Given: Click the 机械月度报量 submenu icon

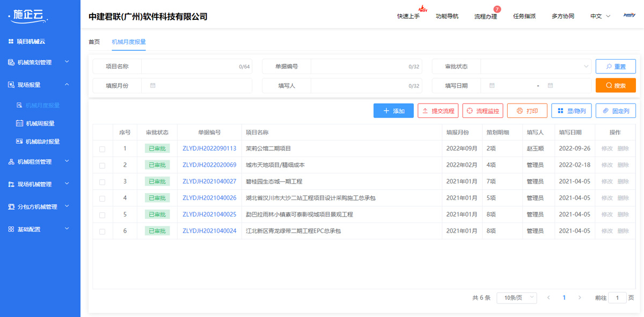Looking at the screenshot, I should [x=20, y=106].
